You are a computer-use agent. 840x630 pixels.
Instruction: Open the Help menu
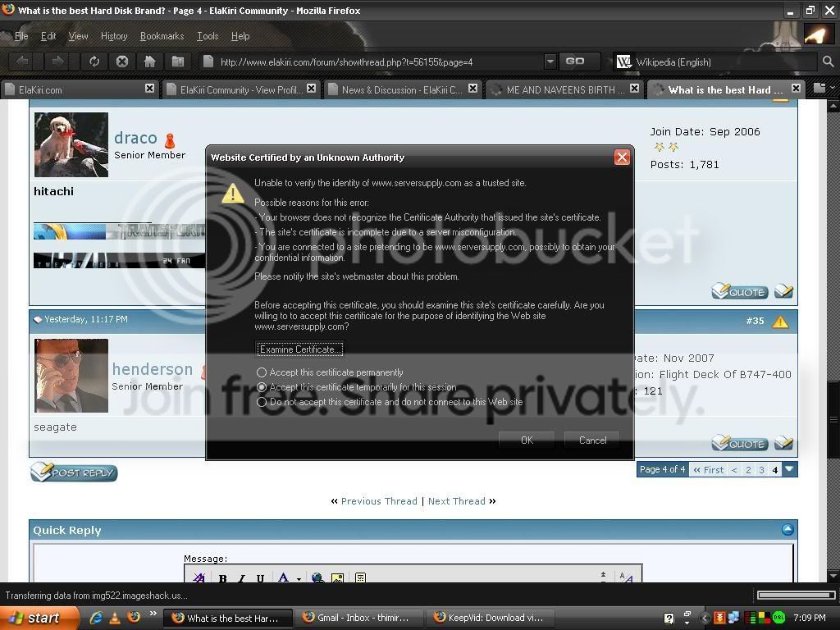point(240,36)
